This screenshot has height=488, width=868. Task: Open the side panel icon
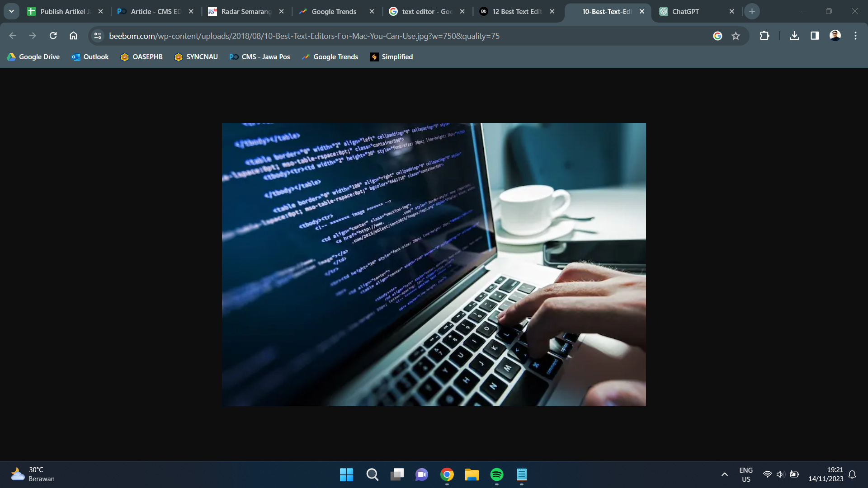(814, 36)
